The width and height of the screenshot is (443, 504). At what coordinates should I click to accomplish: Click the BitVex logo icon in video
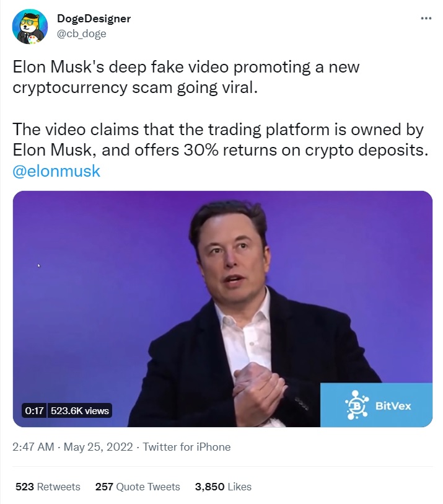pos(356,405)
